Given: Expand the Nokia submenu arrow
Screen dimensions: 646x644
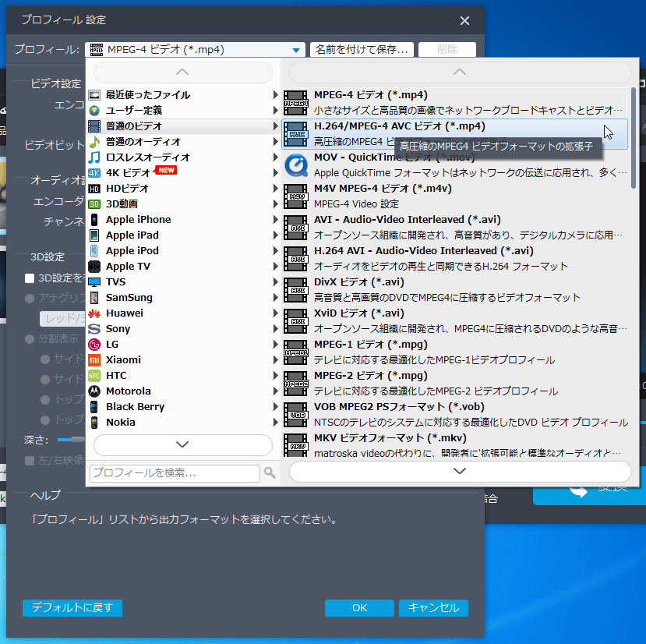Looking at the screenshot, I should tap(275, 423).
